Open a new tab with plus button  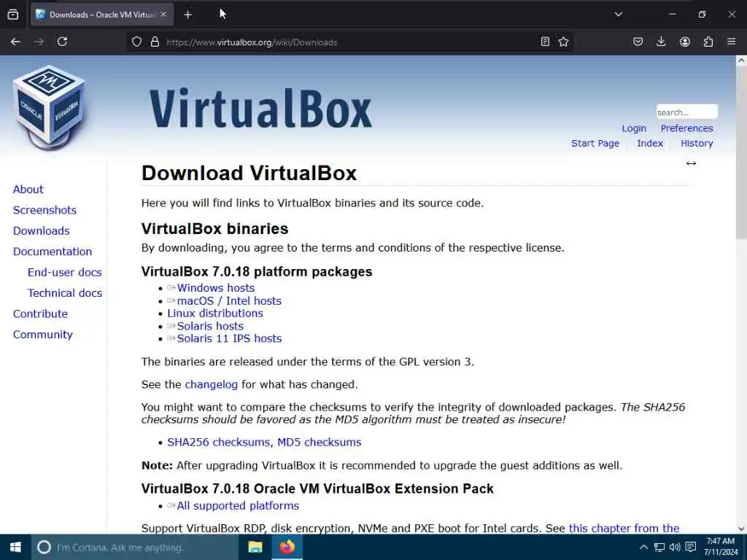[x=187, y=15]
